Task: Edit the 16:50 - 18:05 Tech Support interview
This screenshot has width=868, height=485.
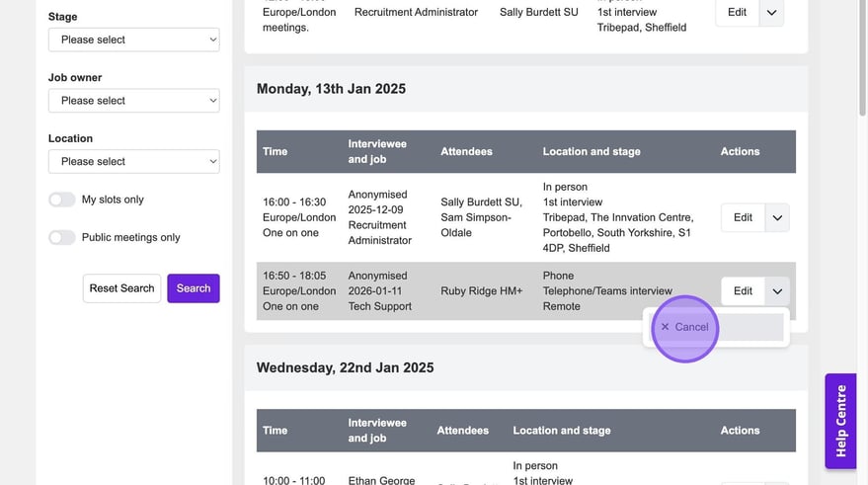Action: 743,290
